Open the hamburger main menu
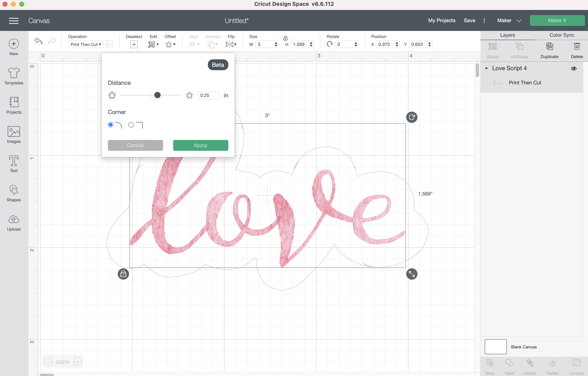588x376 pixels. 14,21
